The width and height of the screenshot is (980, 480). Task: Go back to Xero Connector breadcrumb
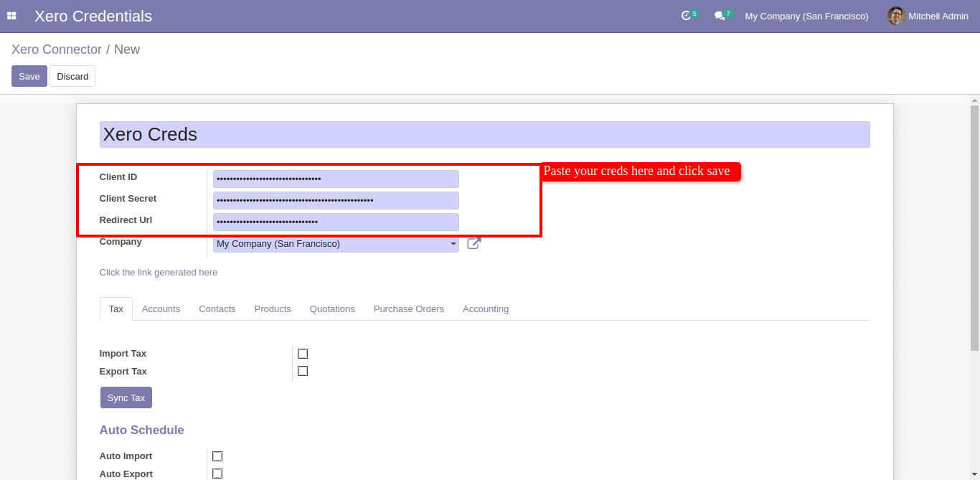point(57,50)
